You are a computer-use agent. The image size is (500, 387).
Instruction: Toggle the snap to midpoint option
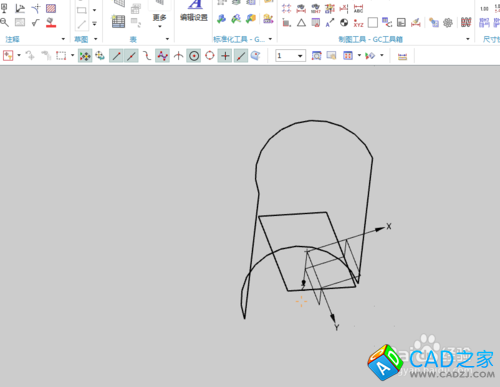click(131, 56)
